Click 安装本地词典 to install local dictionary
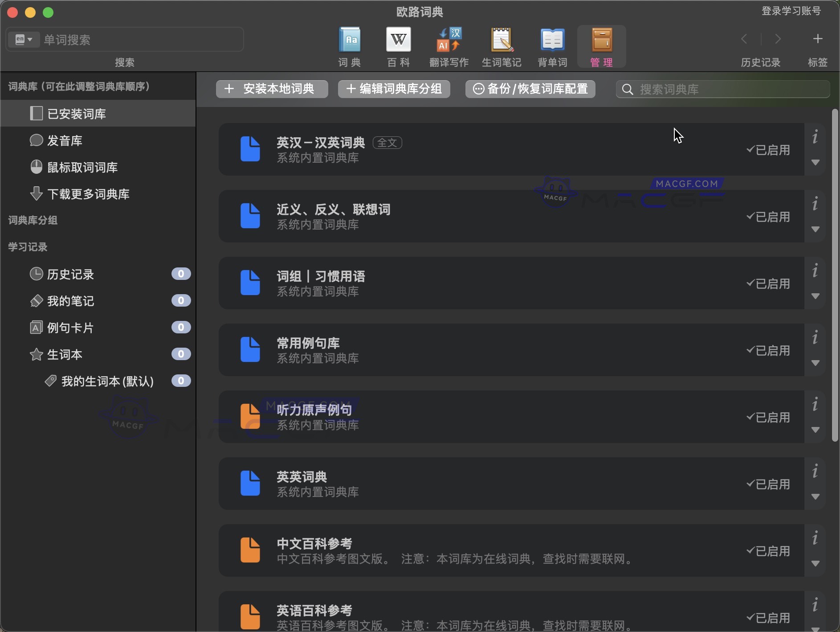Screen dimensions: 840x632 coord(272,89)
